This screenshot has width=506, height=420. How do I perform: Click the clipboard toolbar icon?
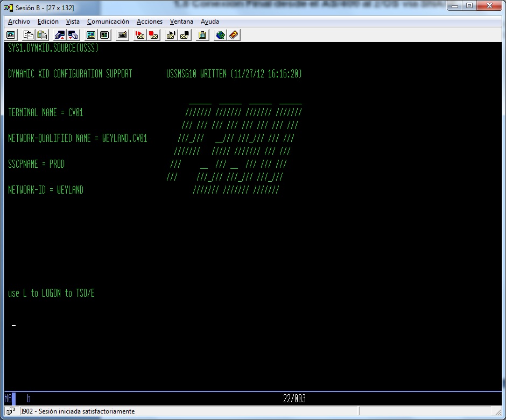[x=202, y=35]
